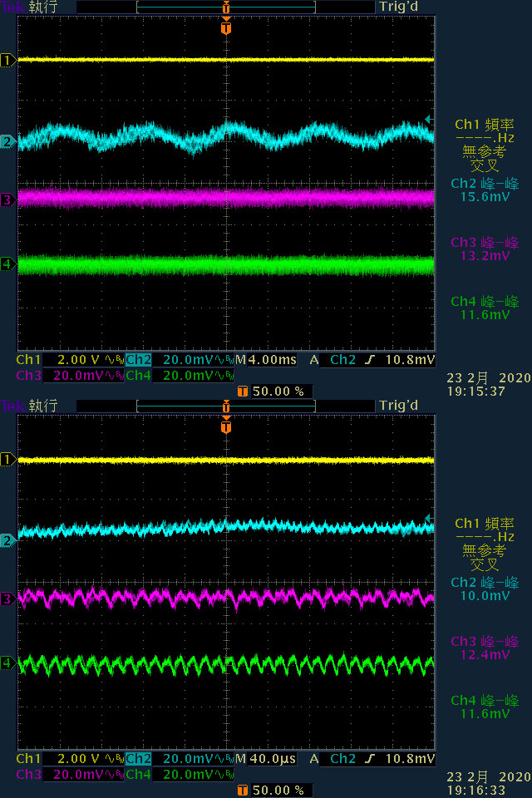The width and height of the screenshot is (532, 798).
Task: Click Ch3 20.0mV scale in 4.00ms capture
Action: (x=71, y=376)
